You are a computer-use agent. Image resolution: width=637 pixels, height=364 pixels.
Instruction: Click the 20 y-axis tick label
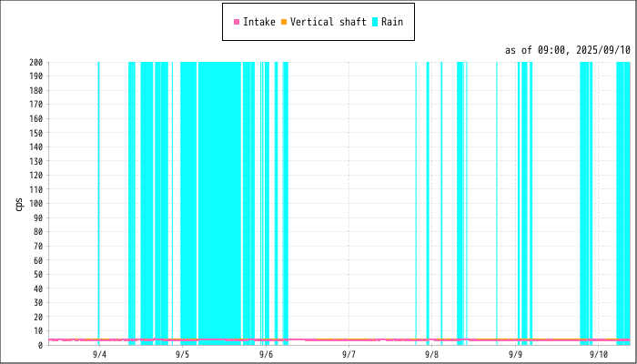[39, 317]
